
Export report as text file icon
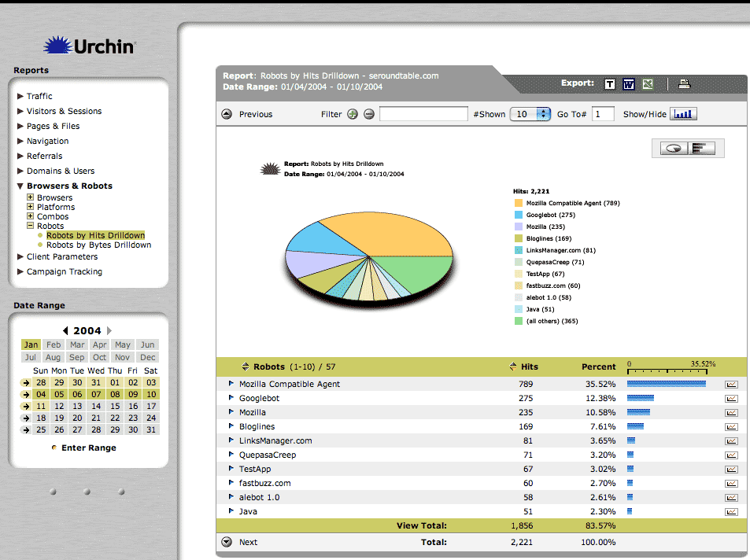[x=609, y=84]
